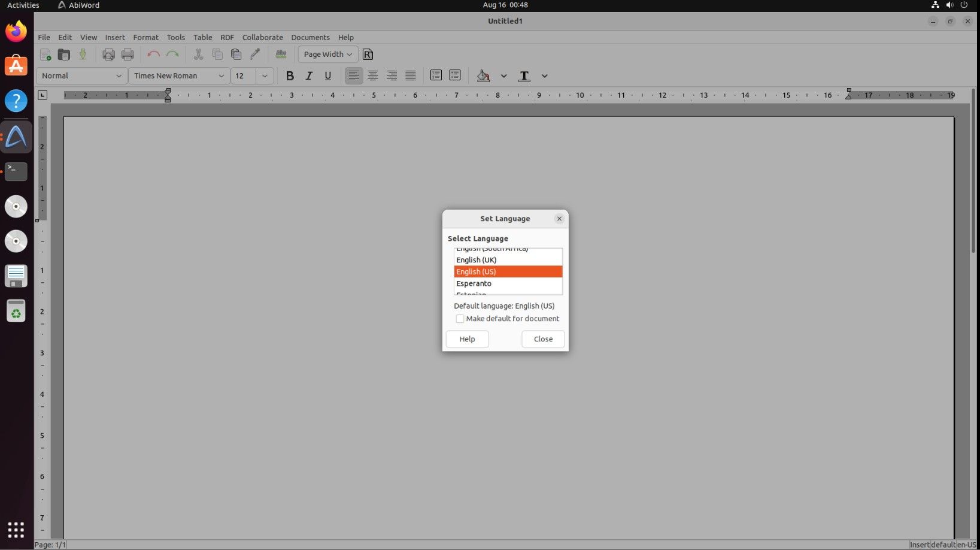The width and height of the screenshot is (980, 550).
Task: Click the Help button in dialog
Action: (x=467, y=339)
